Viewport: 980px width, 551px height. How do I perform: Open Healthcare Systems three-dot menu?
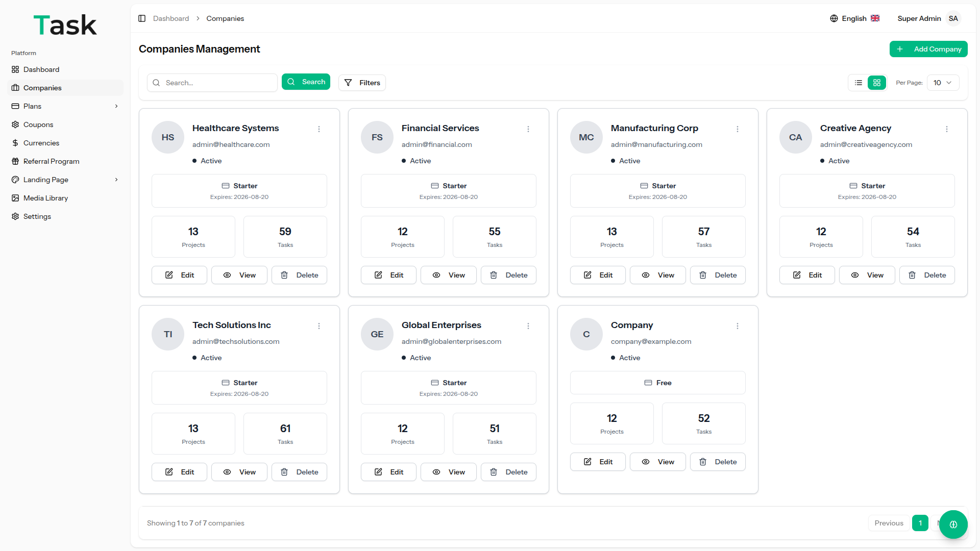[319, 129]
